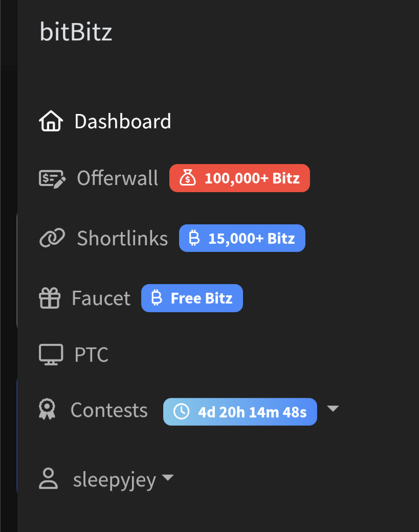Click the Offerwall check-and-pen icon
The height and width of the screenshot is (532, 419).
pyautogui.click(x=52, y=178)
